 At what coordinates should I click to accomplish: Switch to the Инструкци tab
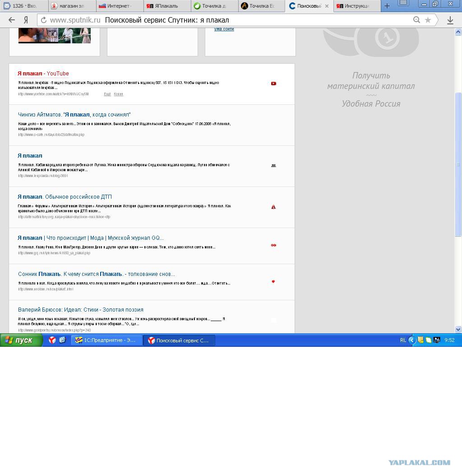click(x=357, y=6)
